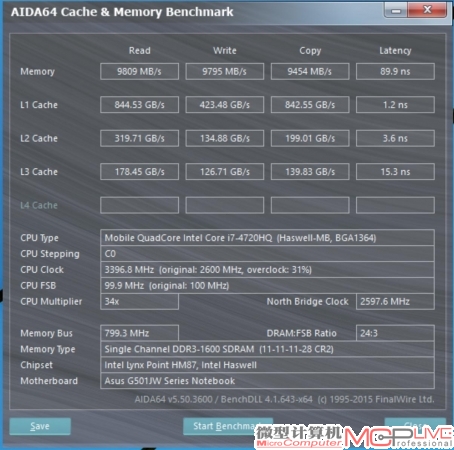
Task: Click the Motherboard label
Action: (x=49, y=381)
